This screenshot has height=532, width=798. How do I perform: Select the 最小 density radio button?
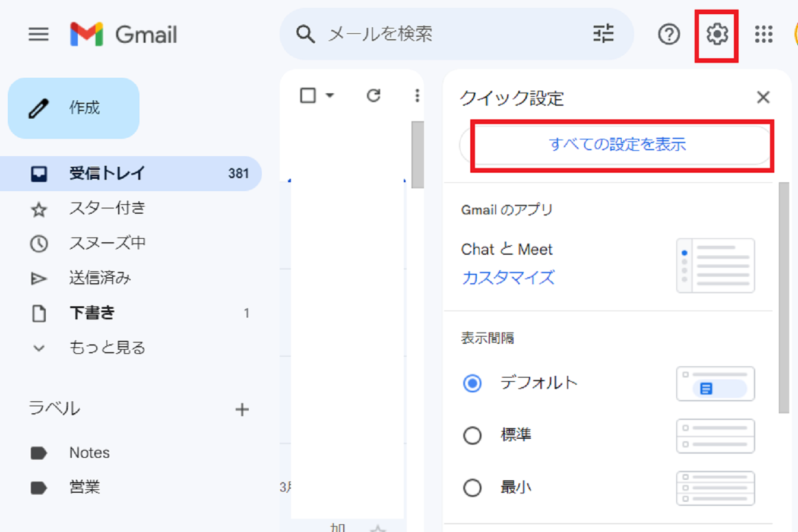tap(473, 488)
